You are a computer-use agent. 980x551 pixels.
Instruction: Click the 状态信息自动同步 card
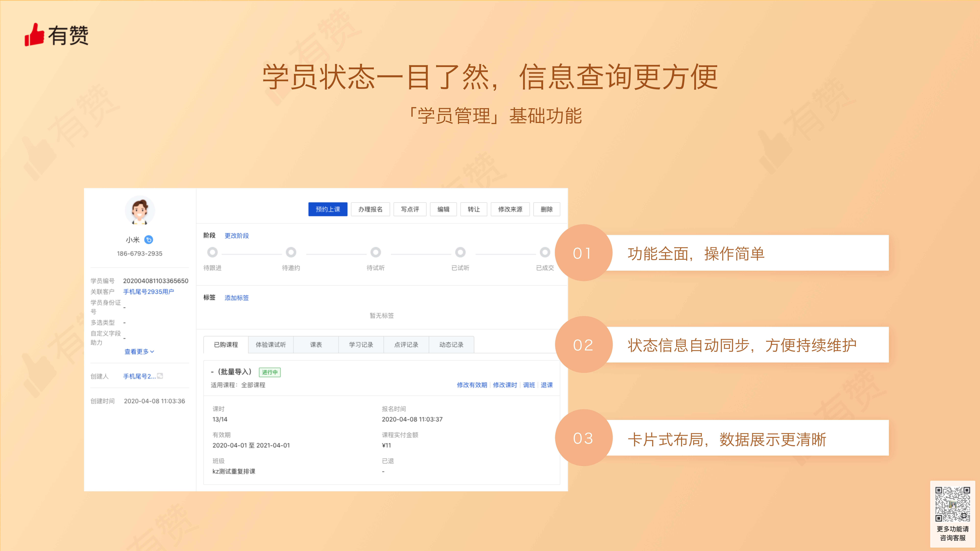[748, 345]
